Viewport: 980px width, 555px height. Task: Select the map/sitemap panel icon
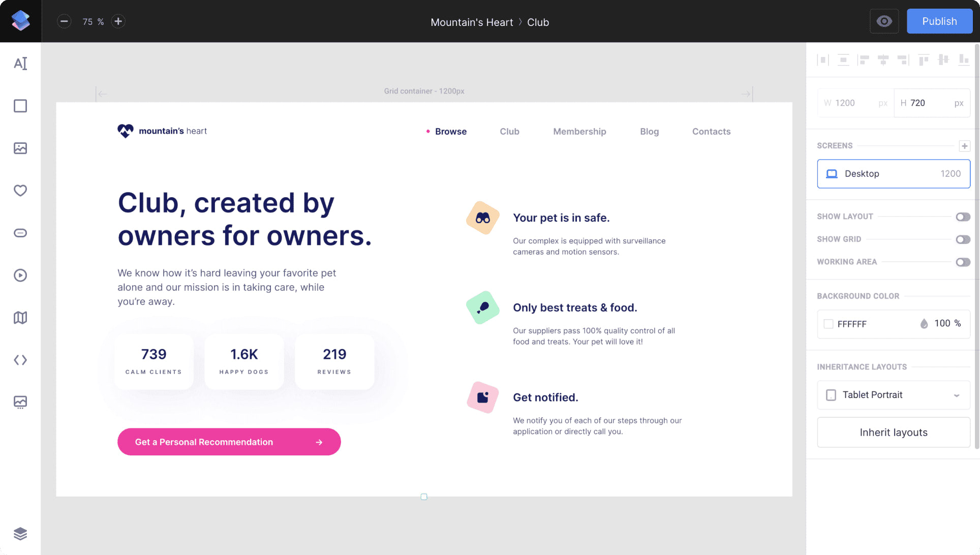[20, 318]
